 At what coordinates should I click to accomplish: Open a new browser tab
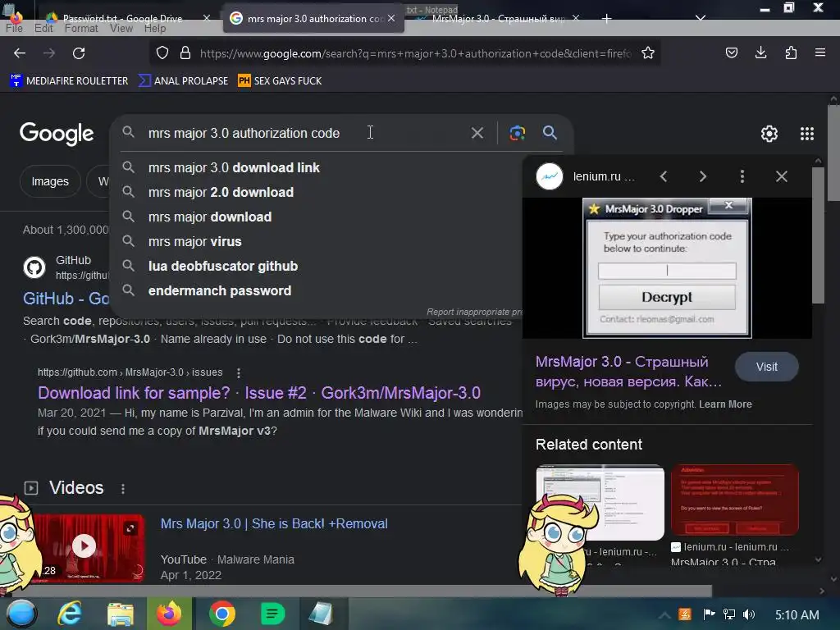[606, 19]
